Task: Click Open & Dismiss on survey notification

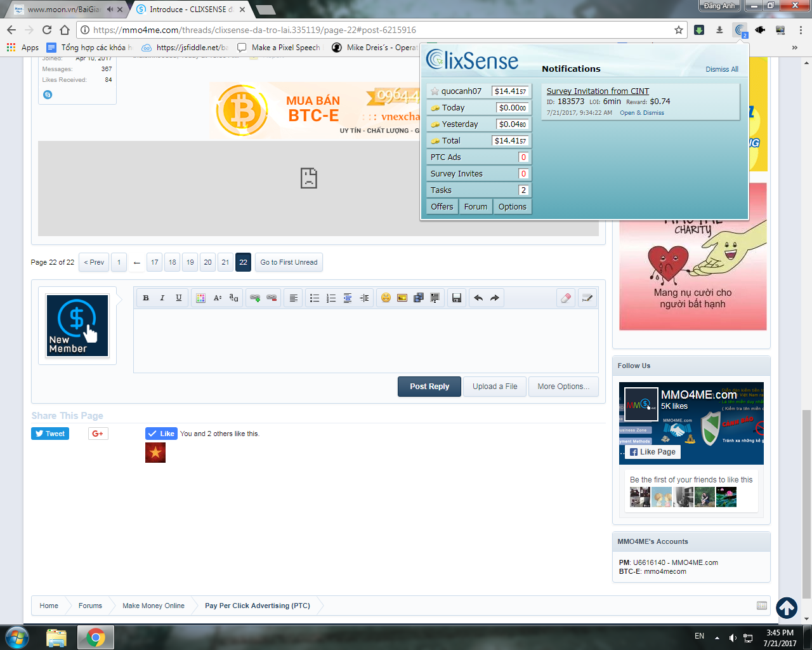Action: pos(642,113)
